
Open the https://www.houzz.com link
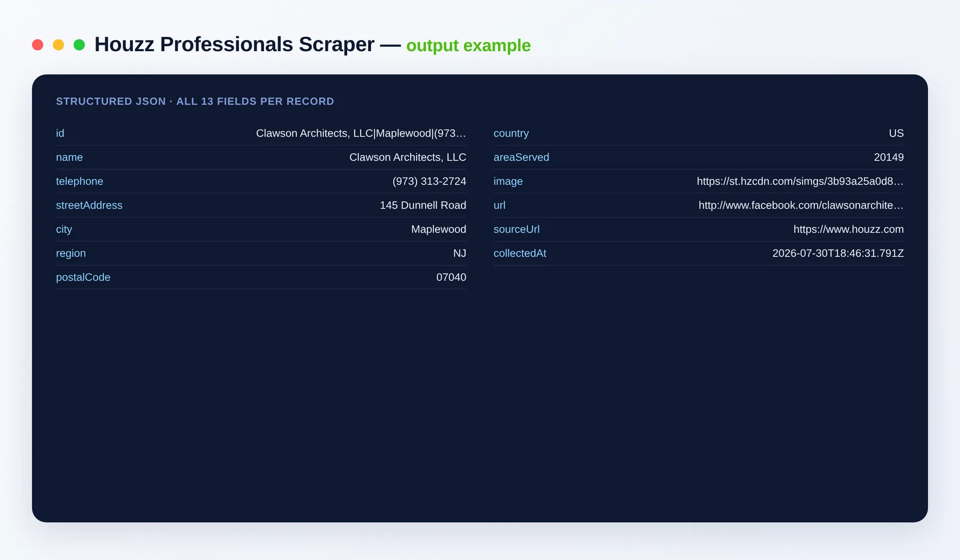[x=849, y=229]
